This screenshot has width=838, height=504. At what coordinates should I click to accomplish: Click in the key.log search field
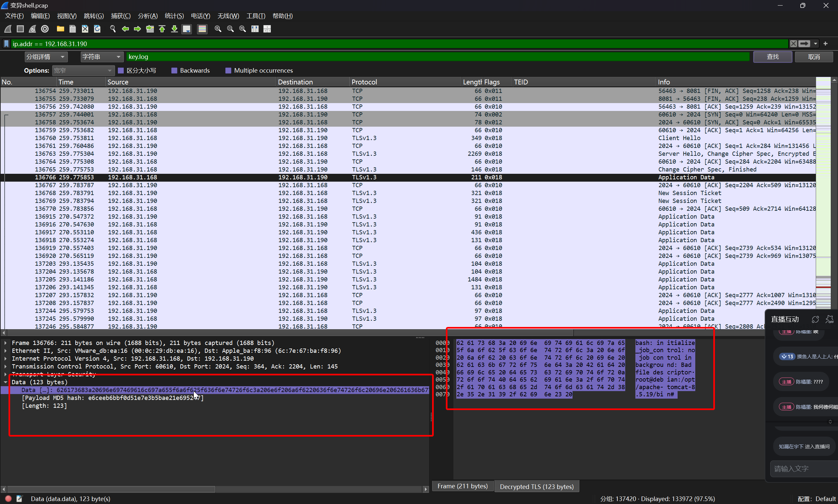click(438, 57)
